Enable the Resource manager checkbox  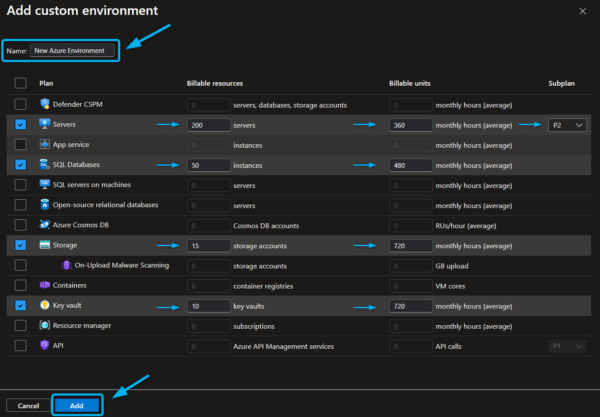[21, 326]
